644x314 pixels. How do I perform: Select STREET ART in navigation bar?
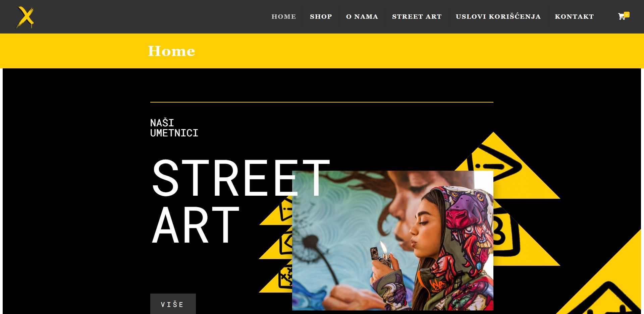click(x=417, y=17)
